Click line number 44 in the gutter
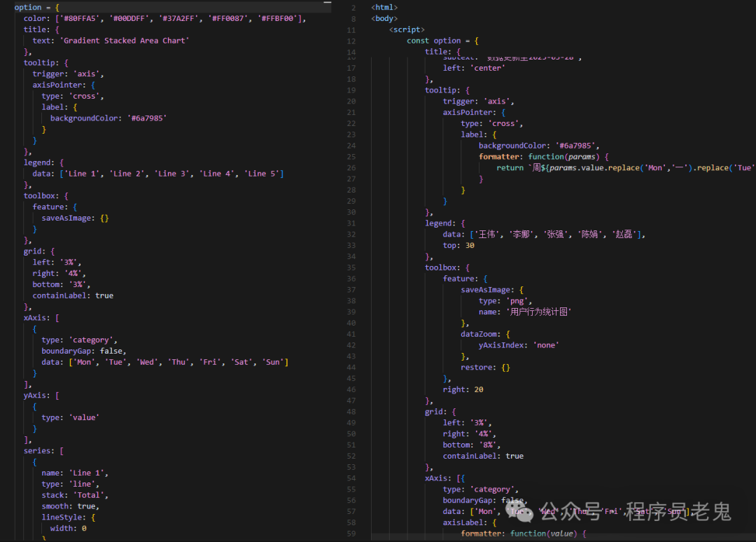Viewport: 756px width, 542px height. (x=351, y=368)
